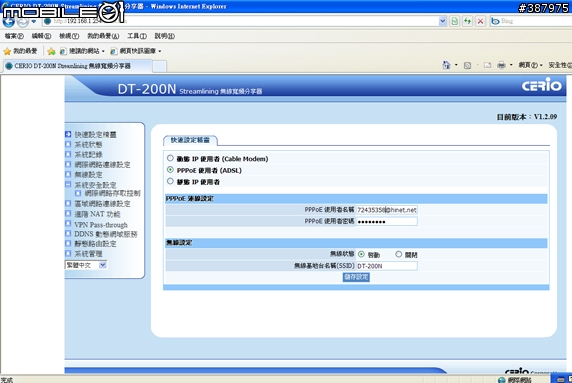The height and width of the screenshot is (383, 572).
Task: Click the add to favorites bar star icon
Action: point(51,51)
